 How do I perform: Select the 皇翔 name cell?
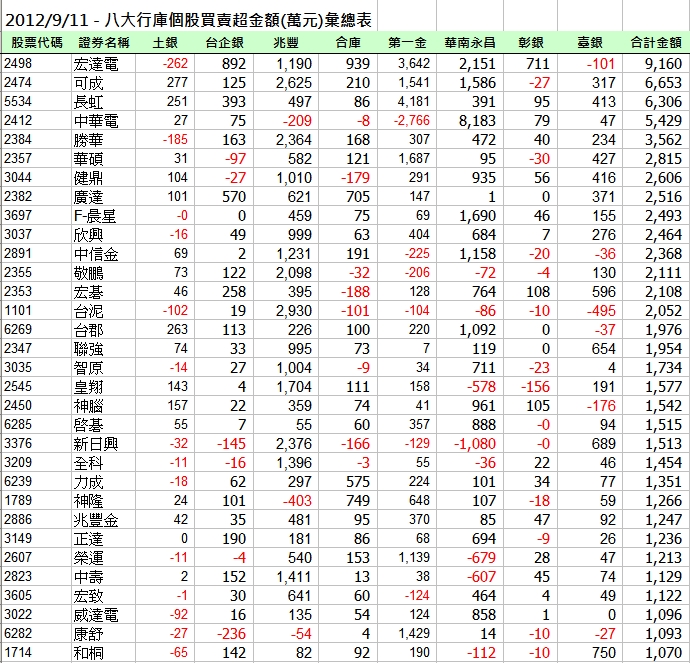tap(88, 387)
